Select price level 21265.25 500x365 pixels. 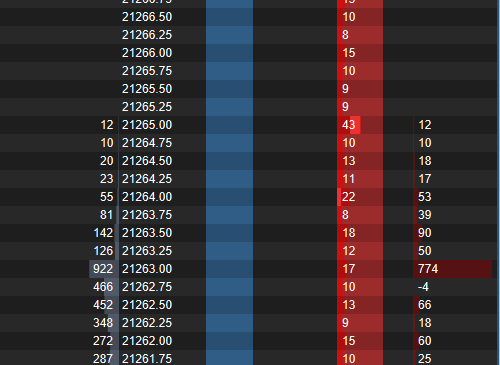pyautogui.click(x=147, y=107)
